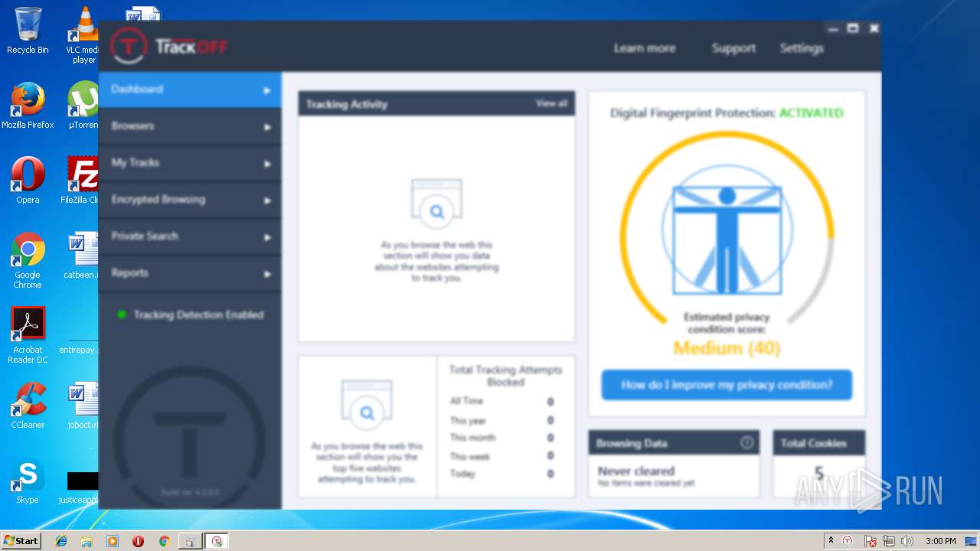
Task: Minimize the TrackOFF window
Action: [834, 28]
